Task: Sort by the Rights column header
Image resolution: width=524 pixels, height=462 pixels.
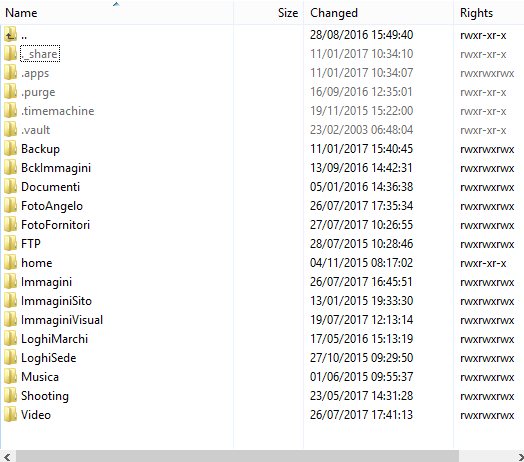Action: coord(489,13)
